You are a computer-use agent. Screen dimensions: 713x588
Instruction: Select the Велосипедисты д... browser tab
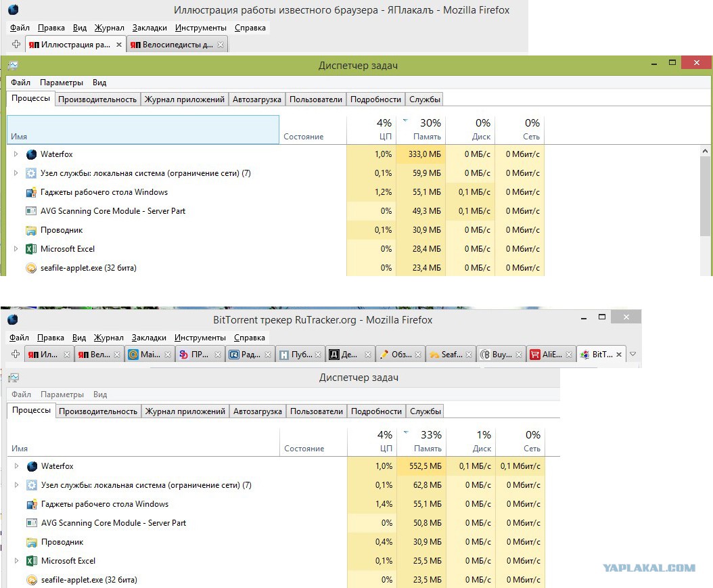pyautogui.click(x=177, y=45)
